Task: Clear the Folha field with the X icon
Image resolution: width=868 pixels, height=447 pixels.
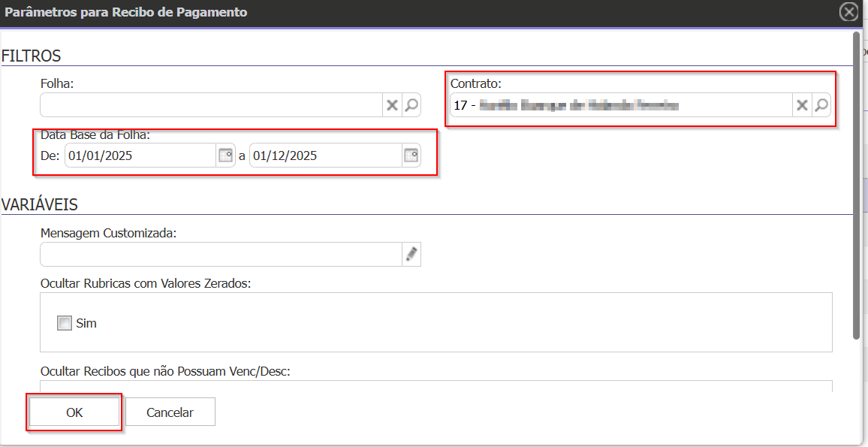Action: [x=392, y=105]
